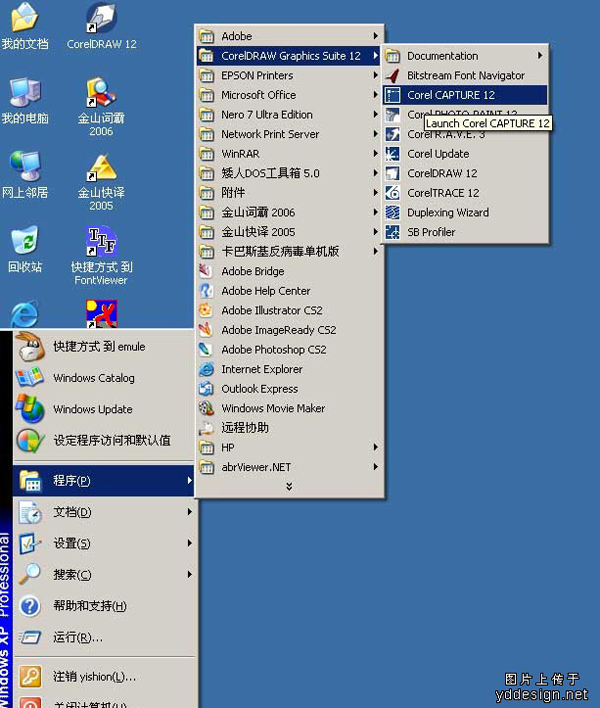This screenshot has height=708, width=600.
Task: Open the 我的文档 desktop folder icon
Action: 25,18
